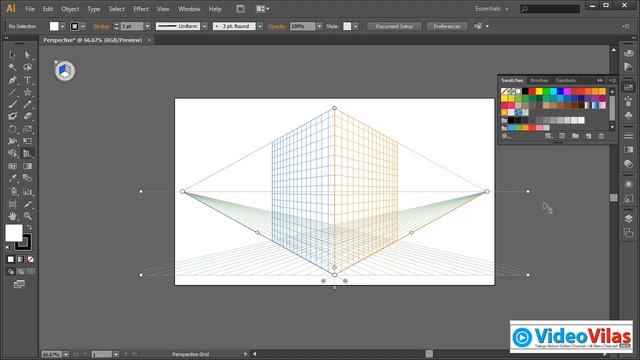Select the Paintbrush tool
This screenshot has height=360, width=640.
[12, 104]
